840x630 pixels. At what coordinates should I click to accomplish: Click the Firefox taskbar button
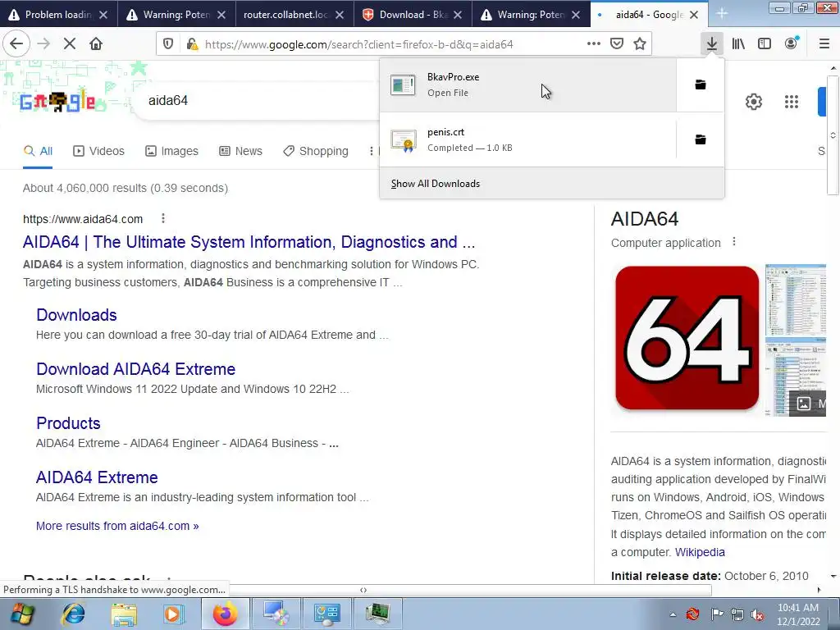click(x=225, y=614)
